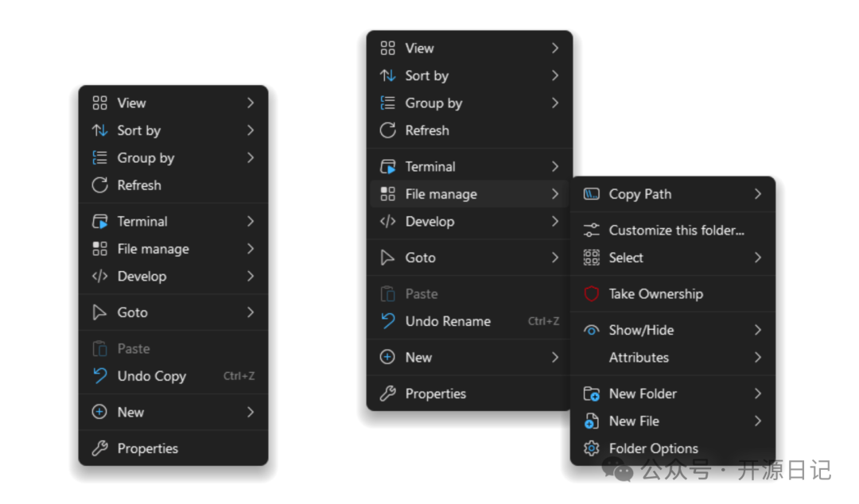This screenshot has width=859, height=504.
Task: Toggle the Show/Hide eye icon
Action: click(591, 330)
